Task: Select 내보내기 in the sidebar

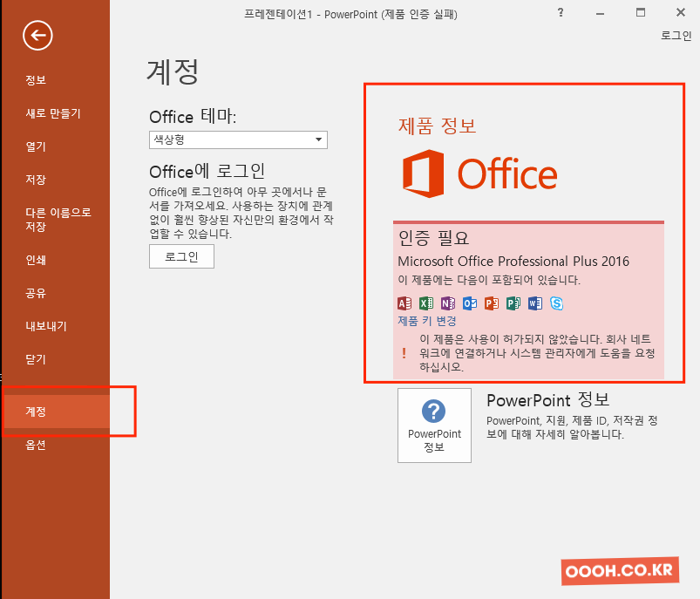Action: coord(46,326)
